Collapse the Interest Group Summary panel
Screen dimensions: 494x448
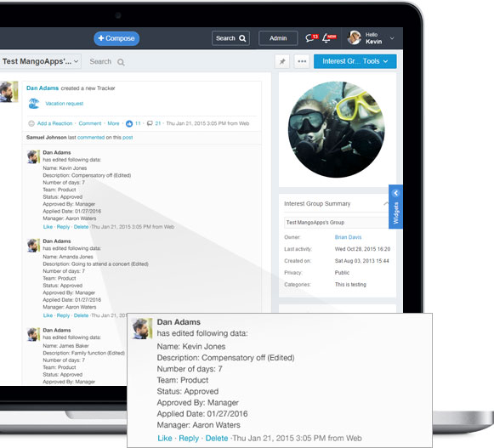click(x=385, y=203)
